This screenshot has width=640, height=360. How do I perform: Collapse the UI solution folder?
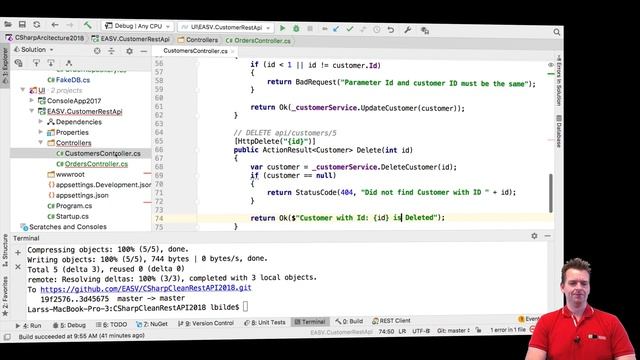click(x=23, y=90)
